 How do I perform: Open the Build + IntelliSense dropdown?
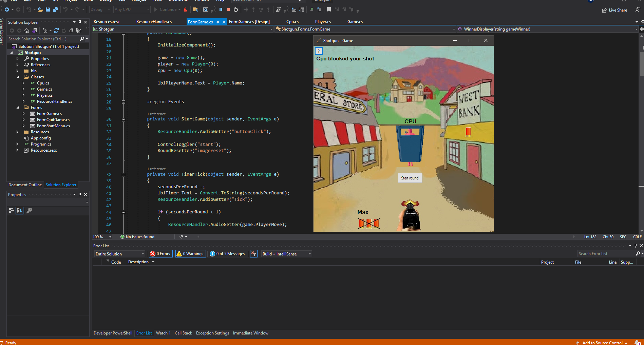click(x=286, y=253)
